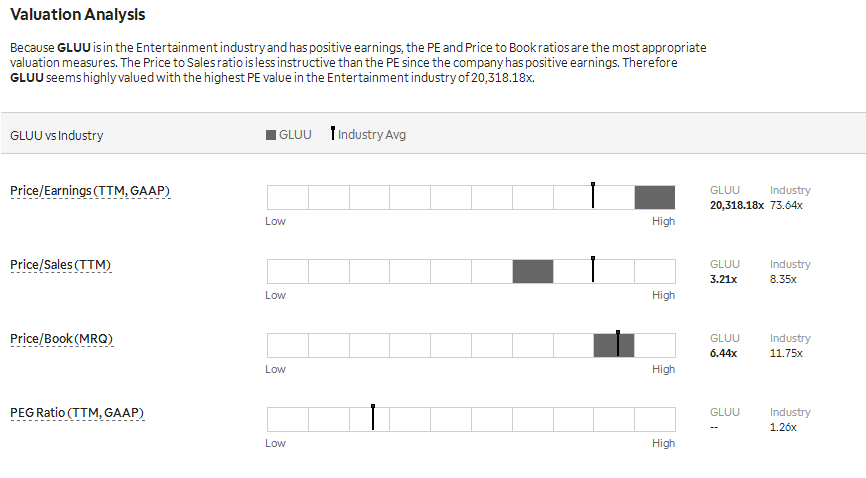The image size is (866, 478).
Task: Open the PEG Ratio (TTM, GAAP) link
Action: click(x=77, y=413)
